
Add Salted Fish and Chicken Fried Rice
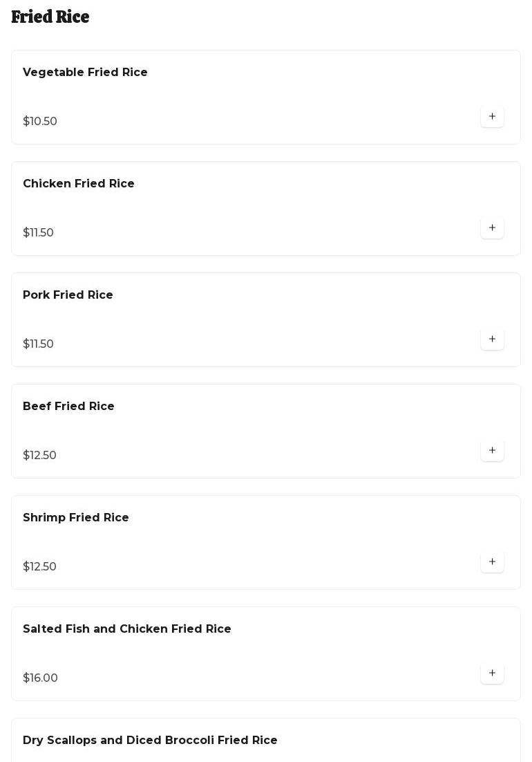(x=492, y=673)
